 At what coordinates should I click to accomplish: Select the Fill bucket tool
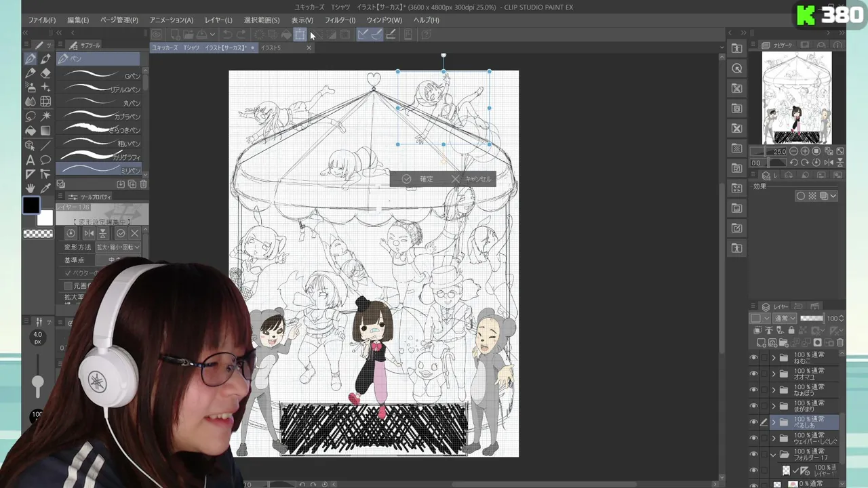click(x=31, y=130)
